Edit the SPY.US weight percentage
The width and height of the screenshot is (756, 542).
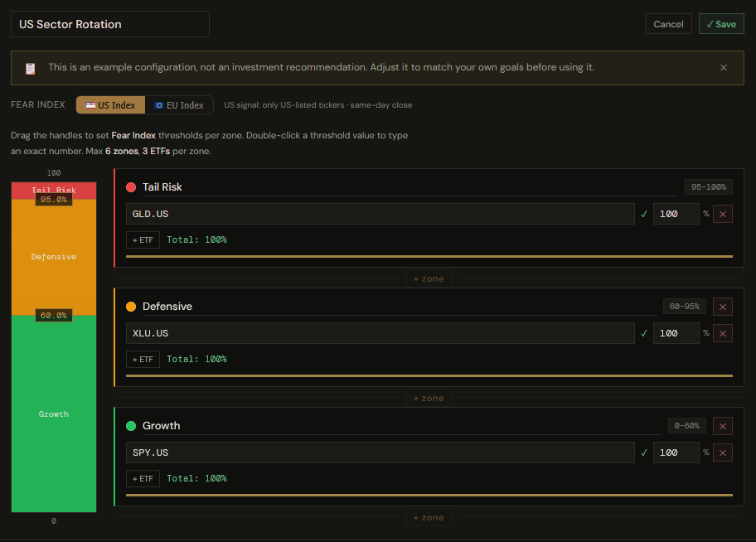(x=676, y=452)
